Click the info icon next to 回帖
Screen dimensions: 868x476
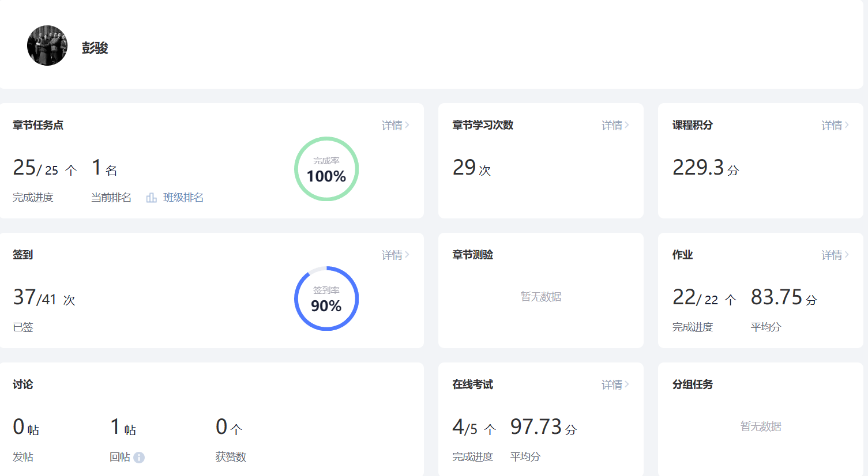(x=139, y=458)
